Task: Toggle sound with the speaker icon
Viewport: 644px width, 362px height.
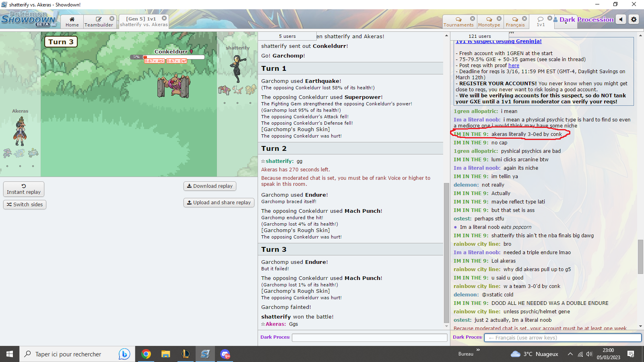Action: click(621, 19)
